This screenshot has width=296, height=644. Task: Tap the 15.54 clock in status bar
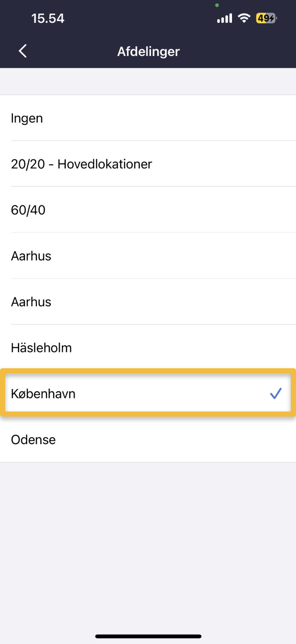pos(47,18)
